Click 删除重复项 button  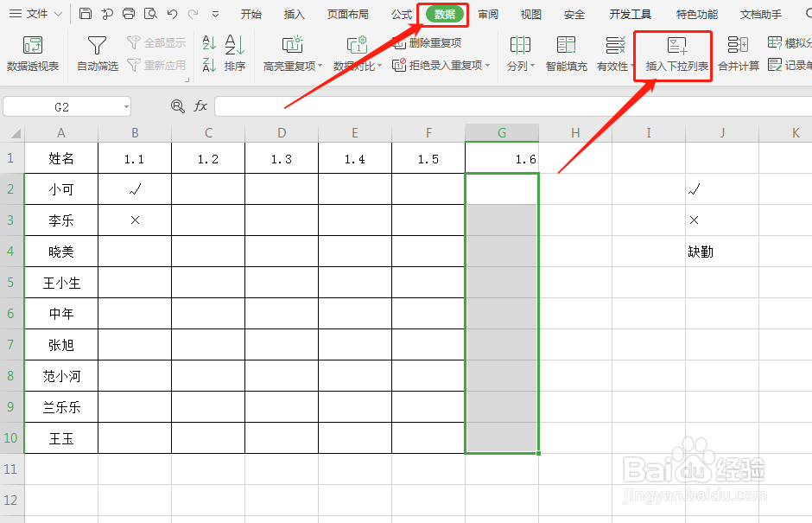click(428, 43)
